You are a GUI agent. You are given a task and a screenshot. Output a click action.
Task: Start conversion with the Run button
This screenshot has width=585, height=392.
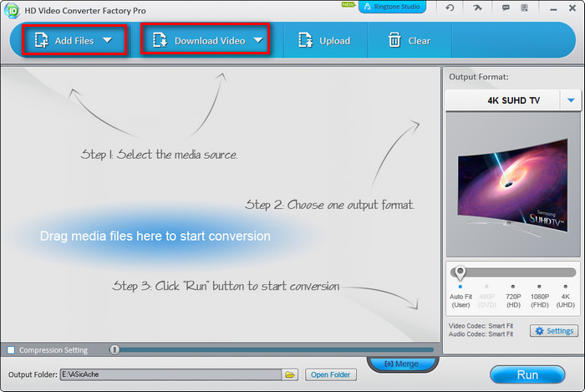pos(527,374)
